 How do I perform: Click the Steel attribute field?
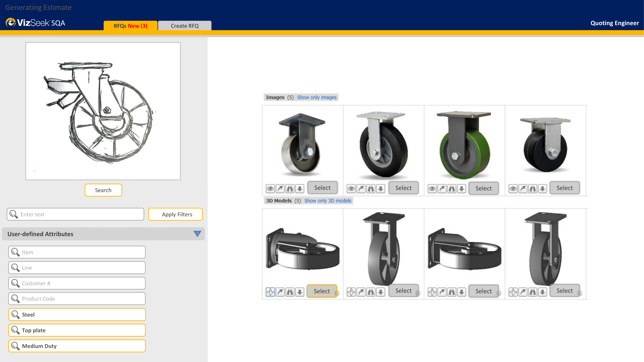(77, 314)
